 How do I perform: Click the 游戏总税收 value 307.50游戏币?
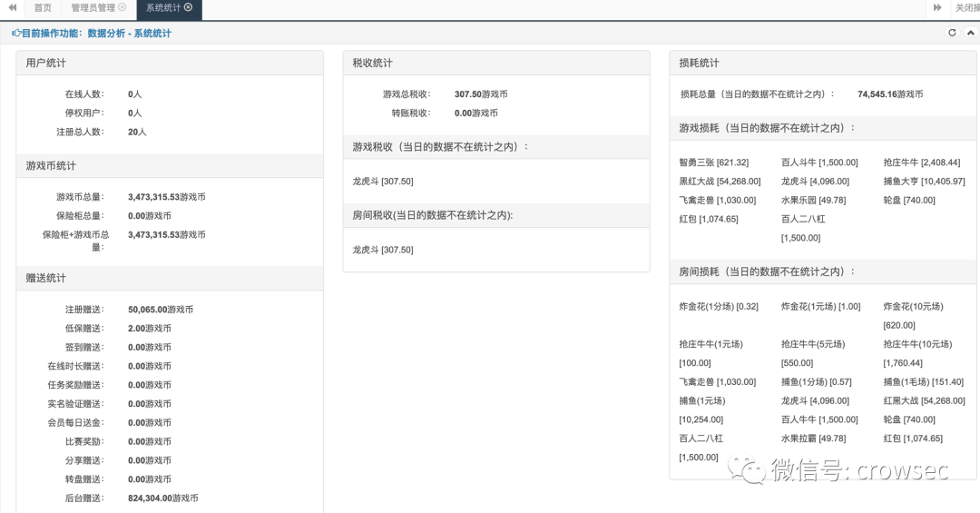481,94
